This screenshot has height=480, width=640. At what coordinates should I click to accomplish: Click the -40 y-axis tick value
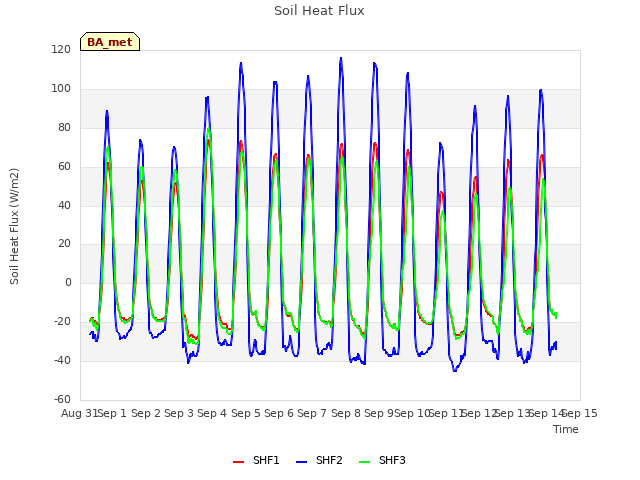(62, 360)
